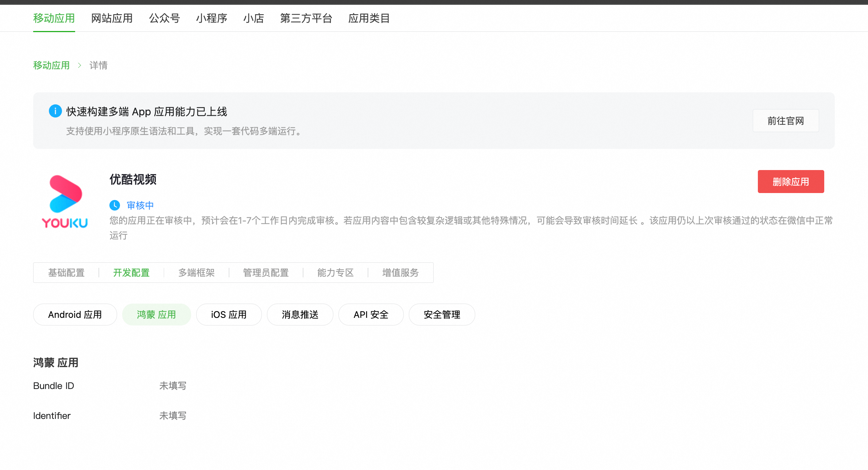Click the 审核中 status link

coord(140,205)
